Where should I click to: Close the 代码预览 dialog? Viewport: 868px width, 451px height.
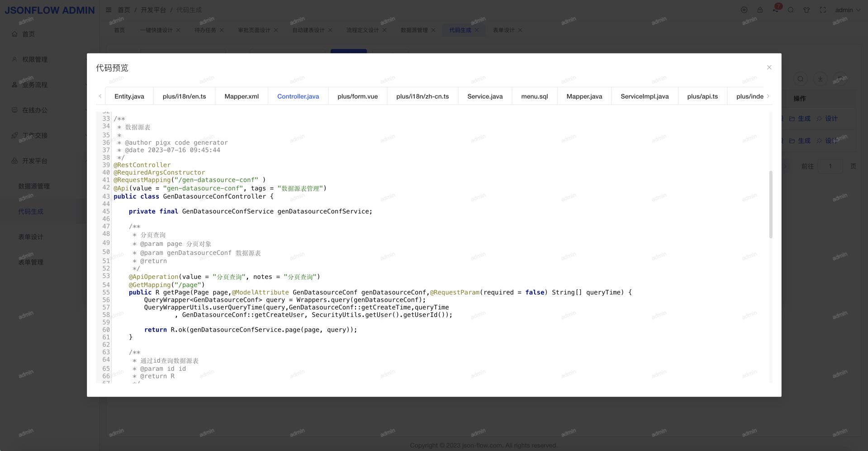click(769, 67)
